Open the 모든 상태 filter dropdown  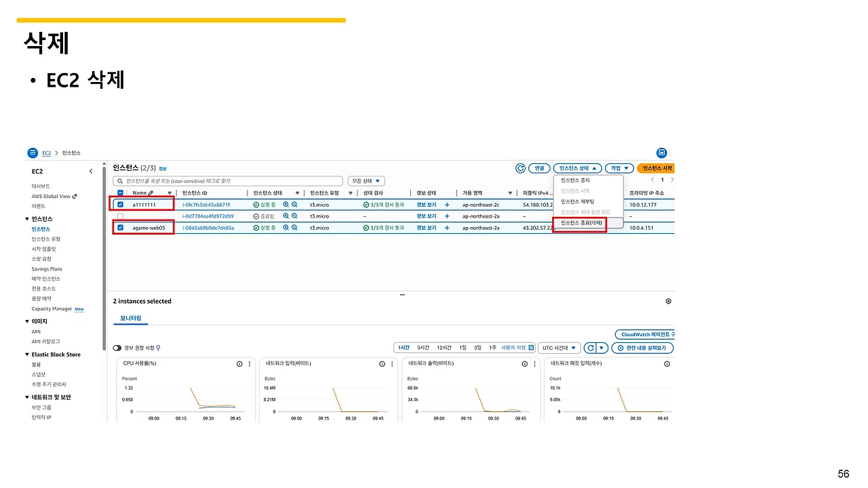tap(366, 181)
